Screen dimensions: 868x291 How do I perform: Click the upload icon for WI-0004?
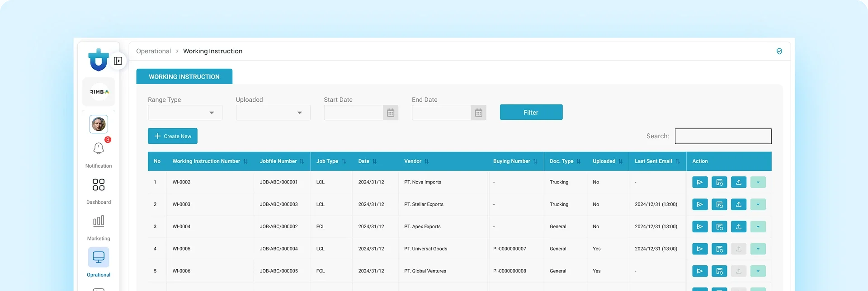(x=739, y=226)
